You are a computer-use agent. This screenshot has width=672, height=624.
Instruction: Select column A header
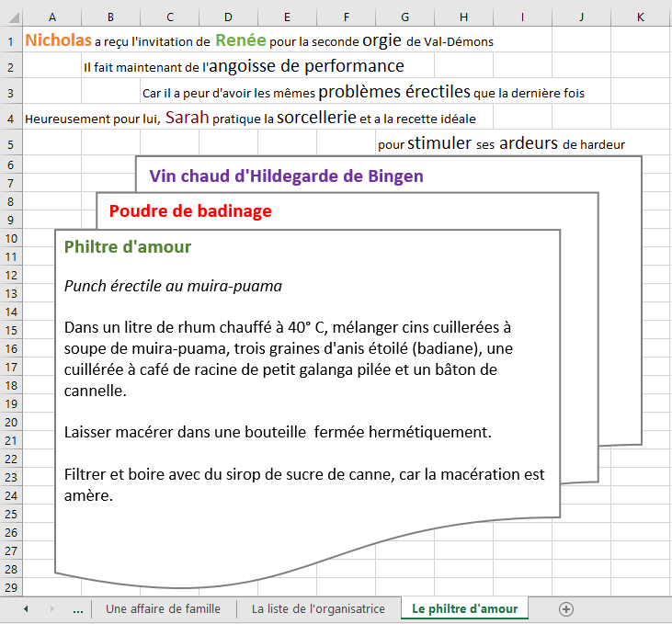(51, 17)
